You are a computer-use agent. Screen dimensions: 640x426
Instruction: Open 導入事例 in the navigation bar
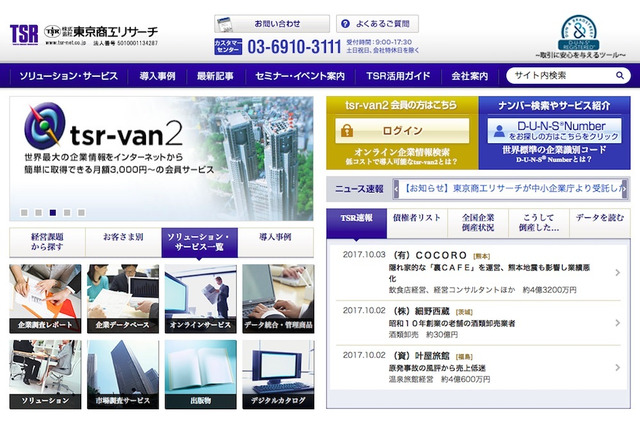(x=158, y=76)
